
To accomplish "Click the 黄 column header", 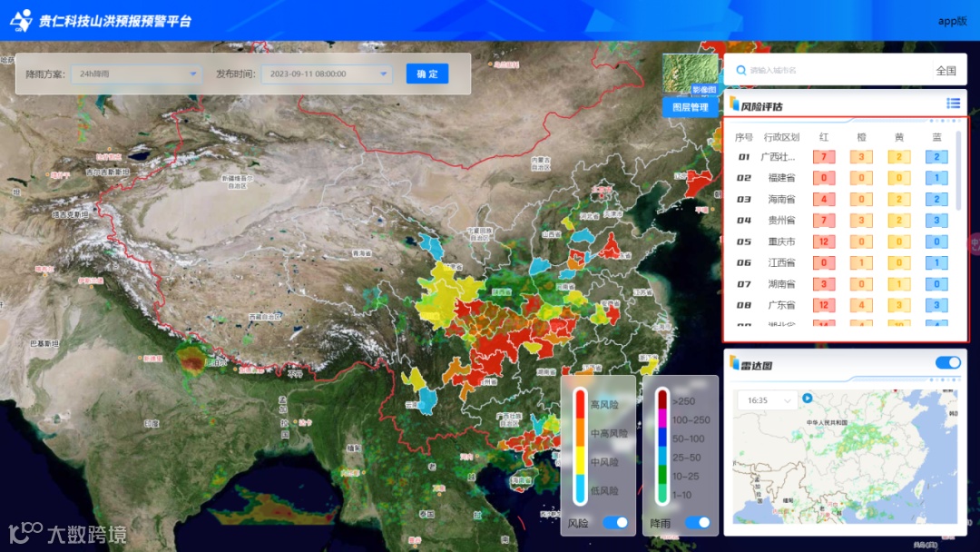I will pyautogui.click(x=898, y=137).
